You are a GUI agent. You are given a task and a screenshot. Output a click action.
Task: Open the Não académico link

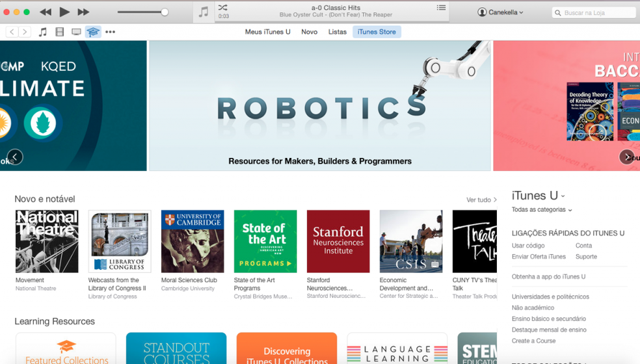coord(533,307)
